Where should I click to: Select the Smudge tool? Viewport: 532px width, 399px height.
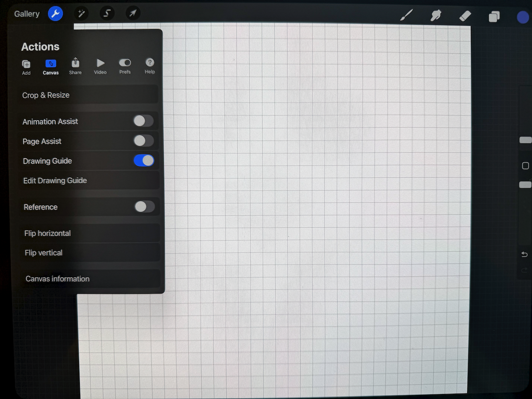(436, 16)
